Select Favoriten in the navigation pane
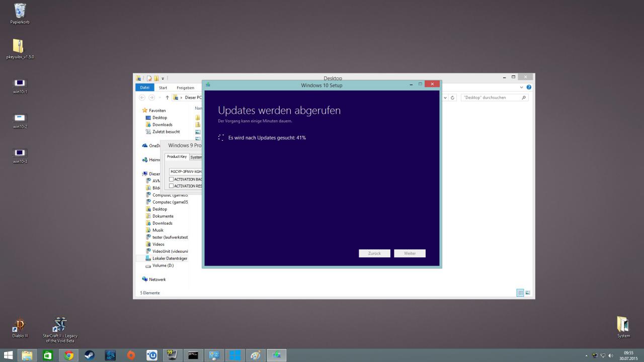The image size is (644, 362). click(x=153, y=110)
